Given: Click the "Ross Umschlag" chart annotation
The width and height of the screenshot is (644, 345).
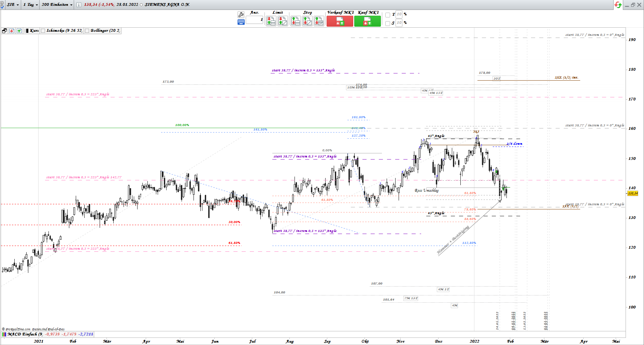Looking at the screenshot, I should (x=427, y=191).
